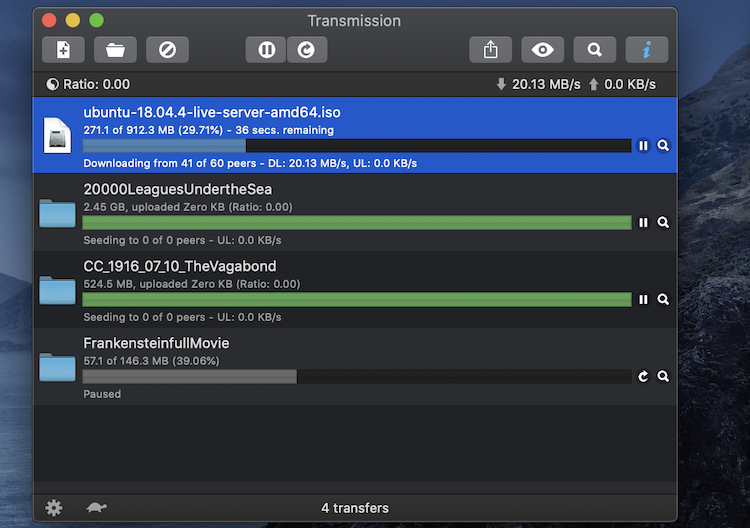Image resolution: width=750 pixels, height=528 pixels.
Task: Resume all transfers from the toolbar
Action: 307,50
